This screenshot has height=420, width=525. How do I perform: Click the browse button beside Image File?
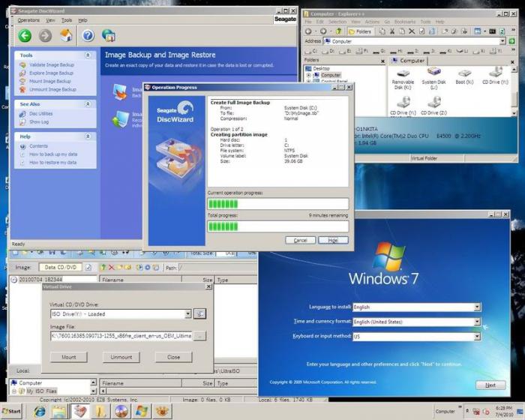click(x=200, y=335)
